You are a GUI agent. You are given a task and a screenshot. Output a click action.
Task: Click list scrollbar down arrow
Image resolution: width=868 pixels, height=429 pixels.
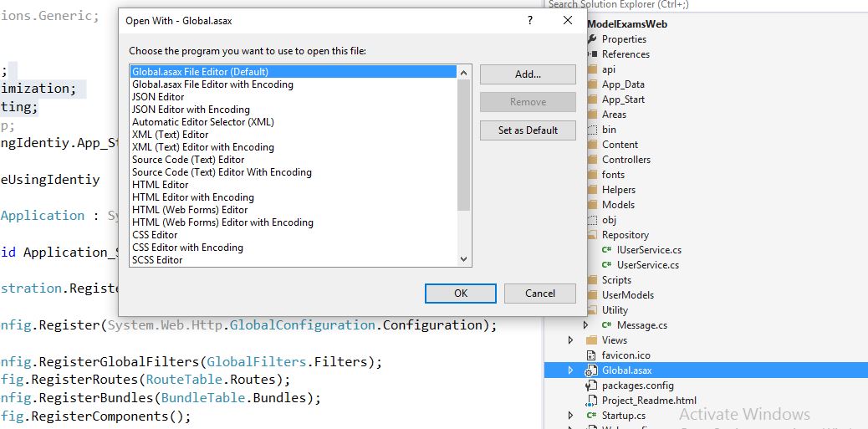click(x=464, y=259)
